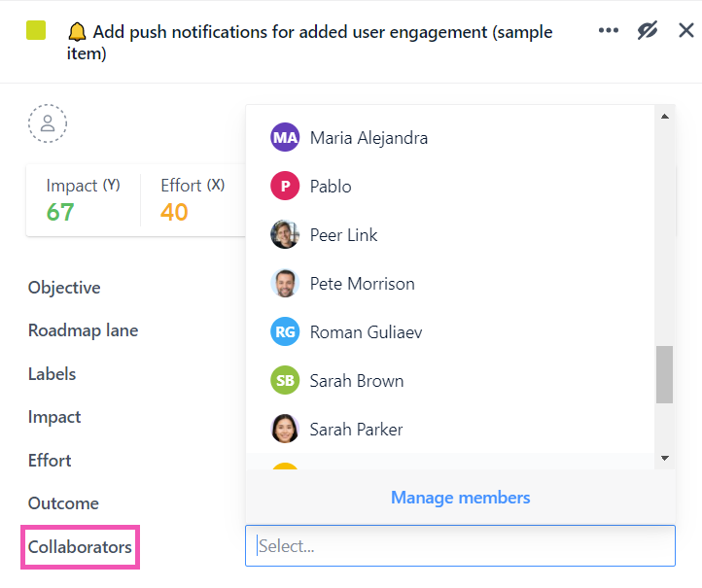
Task: Click the bell emoji in item title
Action: [x=77, y=32]
